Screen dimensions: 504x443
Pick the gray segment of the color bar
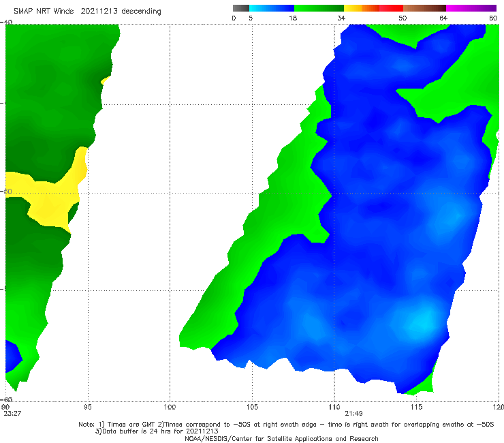coord(240,8)
